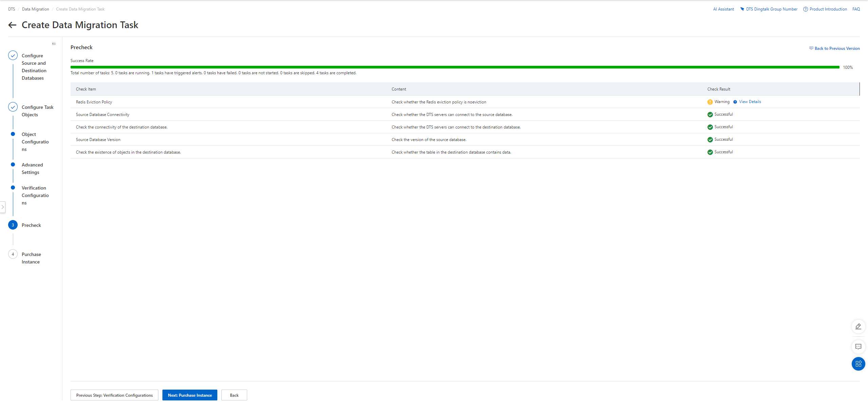
Task: Click the help icon next to Warning
Action: (x=735, y=102)
